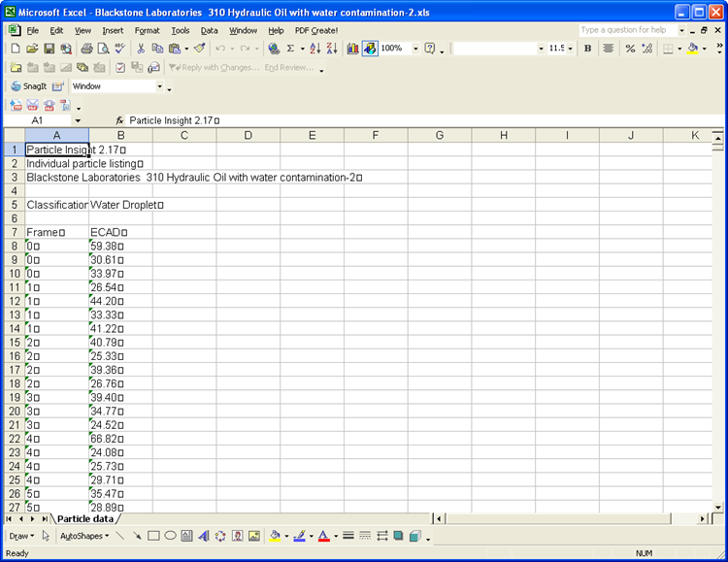The height and width of the screenshot is (562, 728).
Task: Toggle the Percent Style format
Action: (x=630, y=49)
